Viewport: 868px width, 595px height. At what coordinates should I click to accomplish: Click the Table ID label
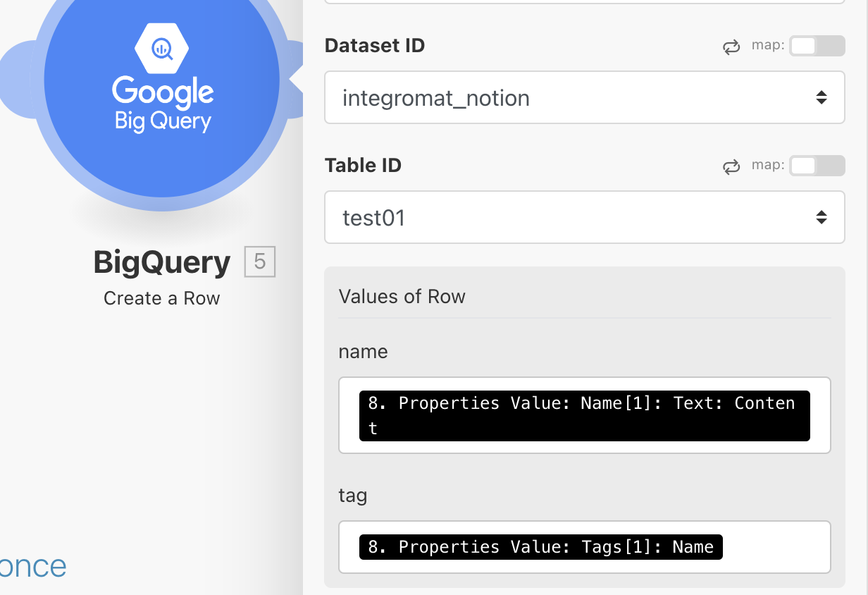tap(363, 166)
